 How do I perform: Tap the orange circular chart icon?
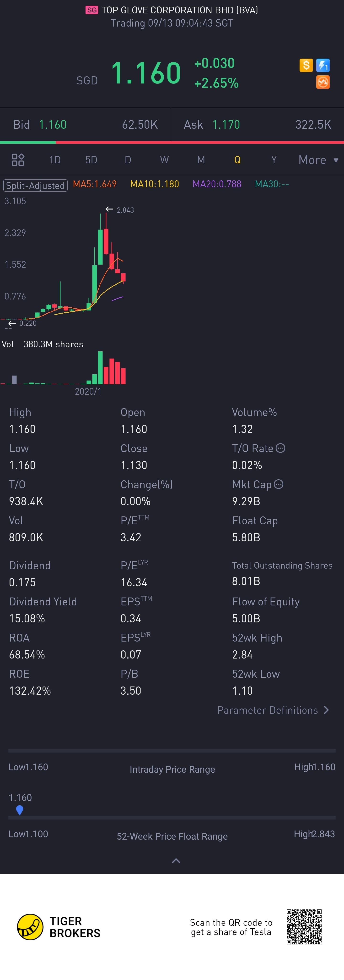[323, 82]
